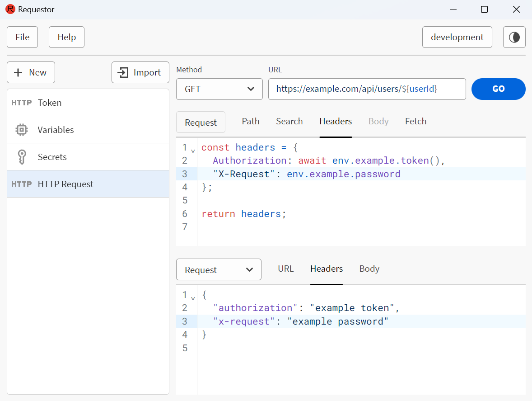The width and height of the screenshot is (532, 401).
Task: Click the GO button
Action: point(498,89)
